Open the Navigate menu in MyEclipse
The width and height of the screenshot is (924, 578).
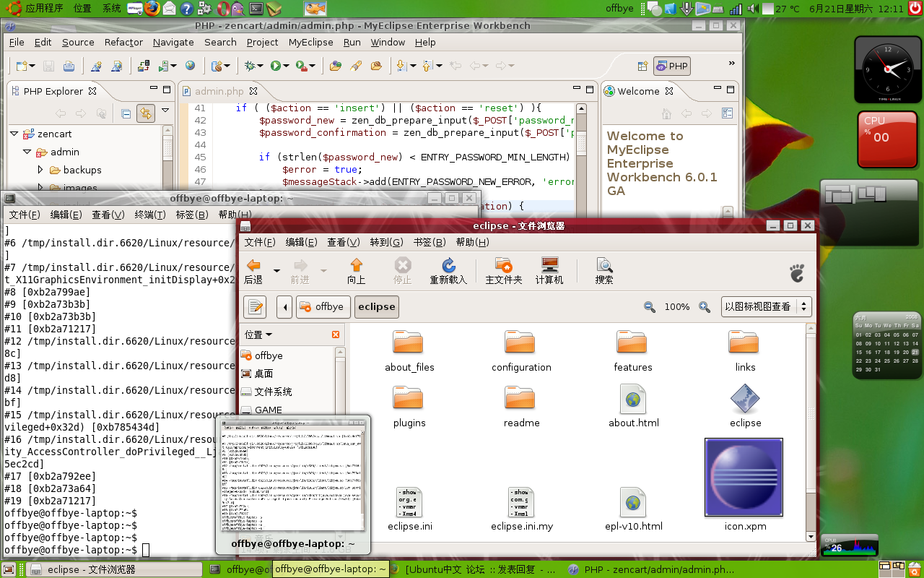click(x=173, y=42)
